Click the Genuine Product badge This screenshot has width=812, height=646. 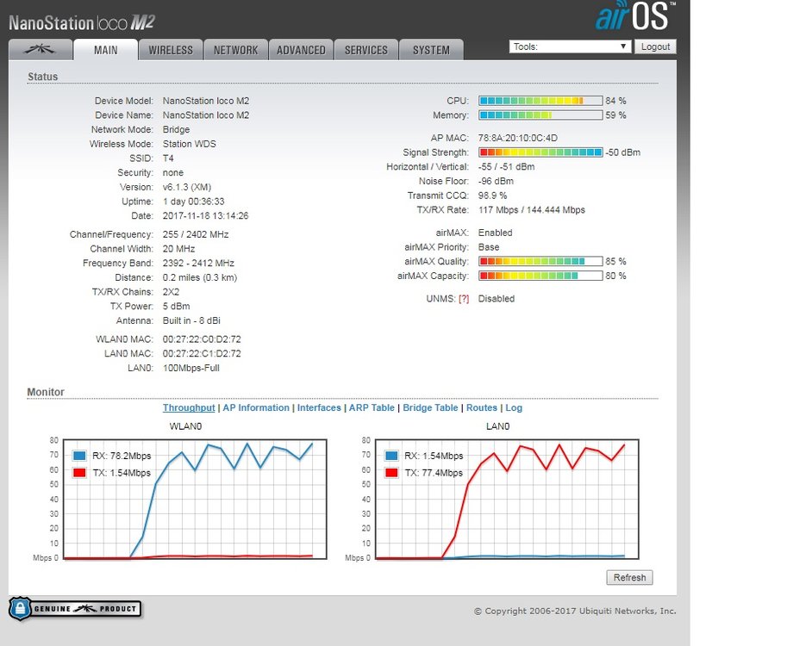75,609
